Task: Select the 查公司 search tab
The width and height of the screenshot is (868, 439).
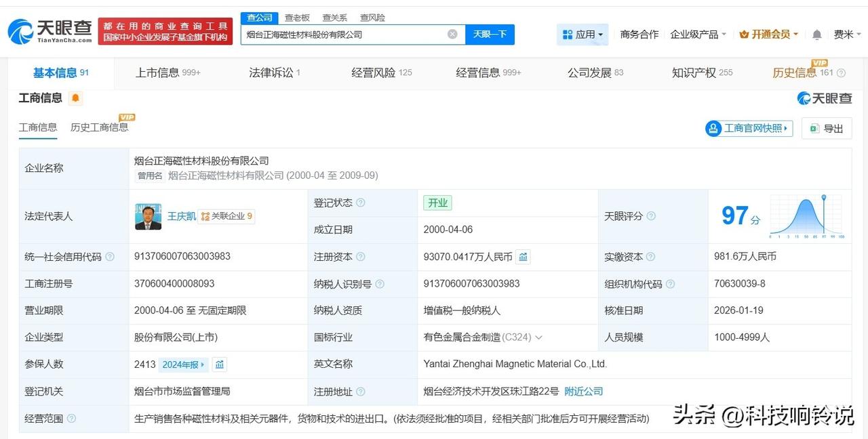Action: [x=260, y=18]
